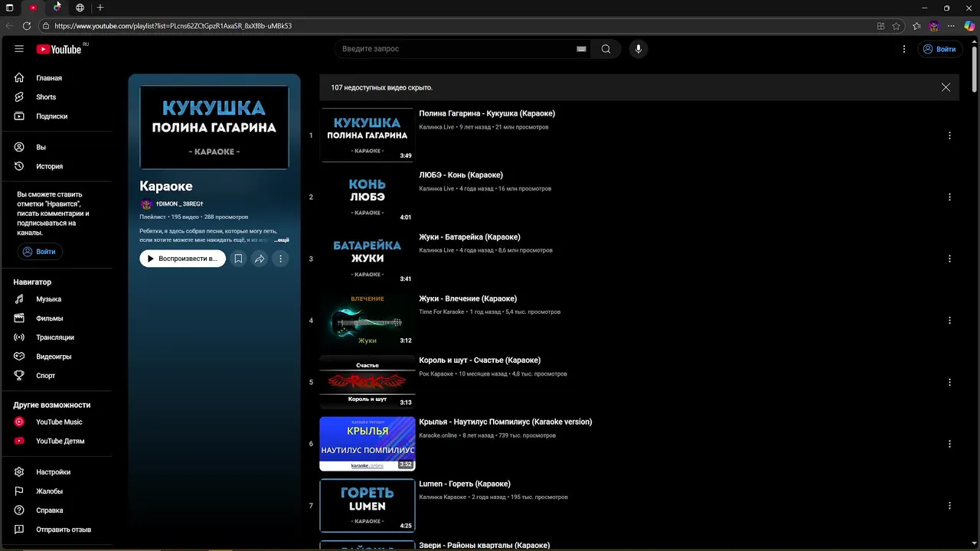Share the playlist with arrow icon
The width and height of the screenshot is (980, 551).
coord(260,259)
